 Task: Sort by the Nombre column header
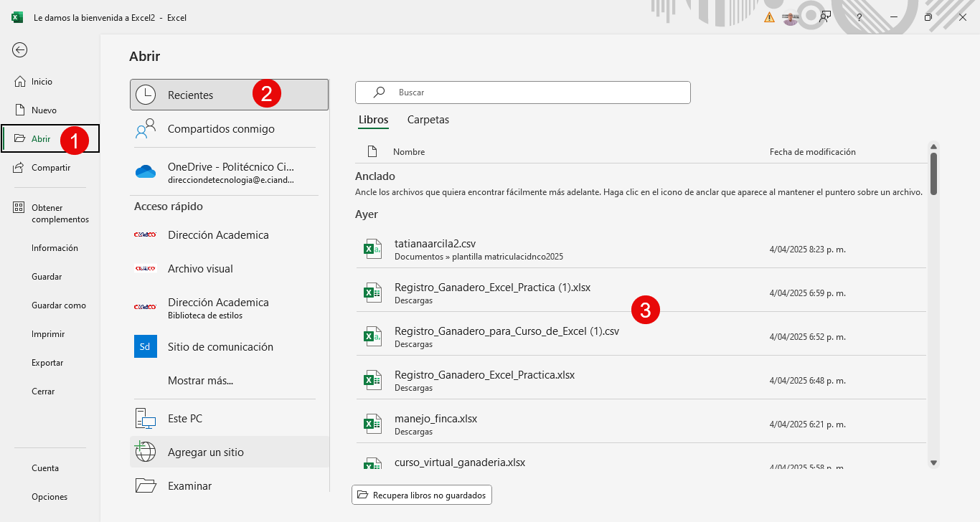pyautogui.click(x=409, y=152)
